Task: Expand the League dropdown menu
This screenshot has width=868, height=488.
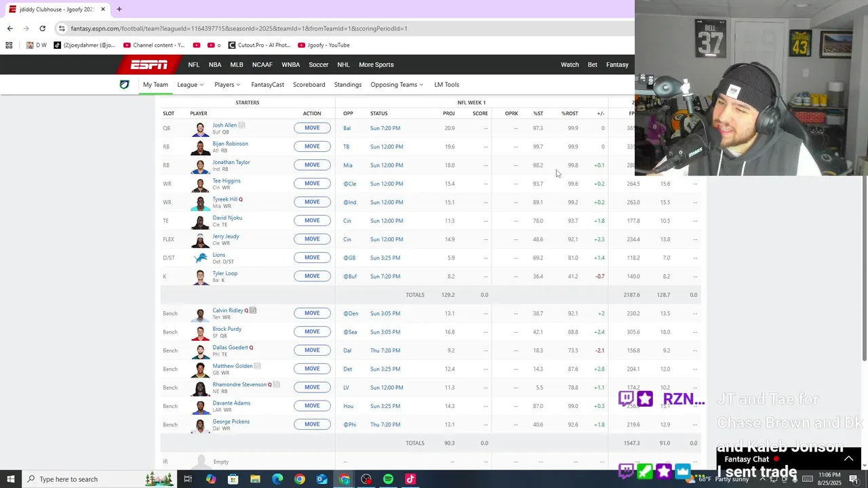Action: click(x=190, y=85)
